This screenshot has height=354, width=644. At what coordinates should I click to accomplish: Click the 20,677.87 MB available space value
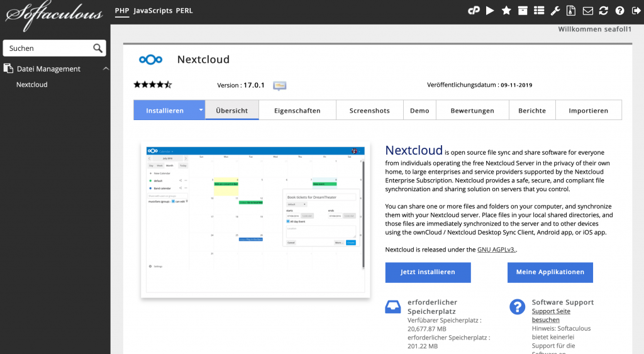pos(427,329)
